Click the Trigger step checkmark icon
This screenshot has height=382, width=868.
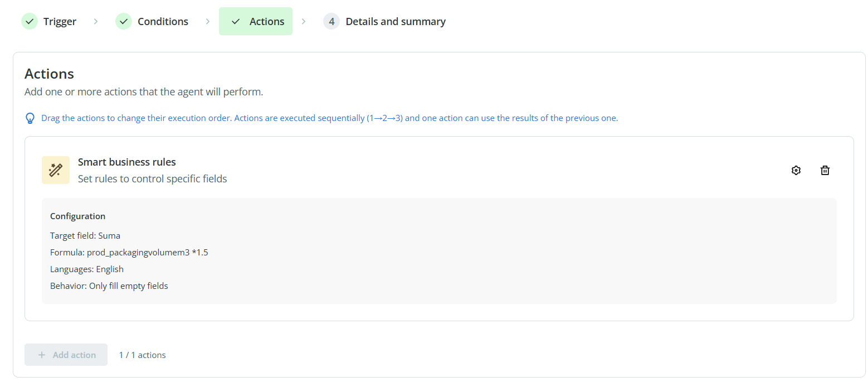click(x=30, y=22)
